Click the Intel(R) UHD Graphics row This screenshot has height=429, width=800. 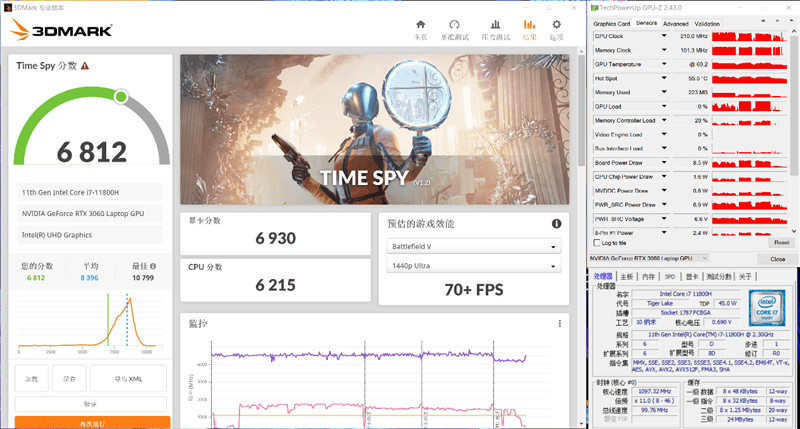[x=90, y=235]
